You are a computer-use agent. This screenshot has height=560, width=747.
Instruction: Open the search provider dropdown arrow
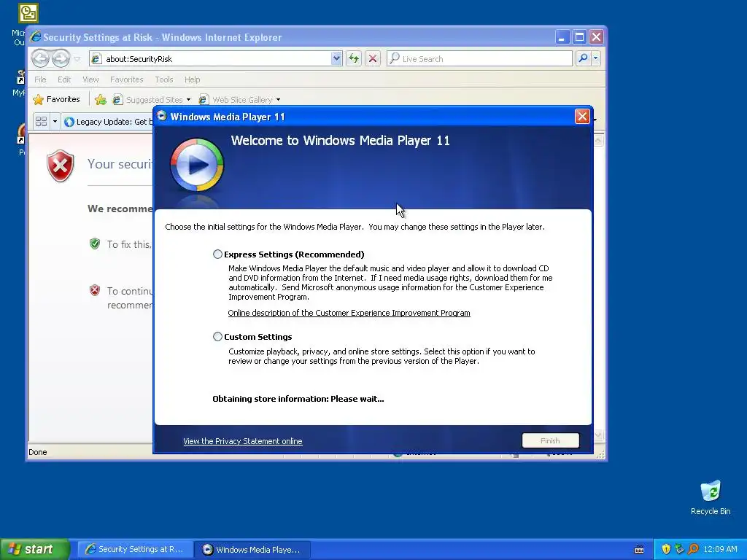pyautogui.click(x=595, y=58)
